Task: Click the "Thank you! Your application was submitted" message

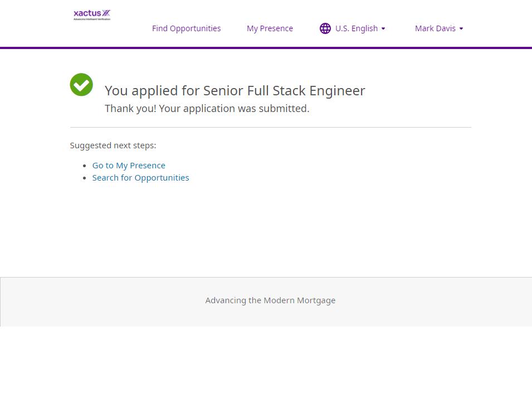Action: click(x=207, y=109)
